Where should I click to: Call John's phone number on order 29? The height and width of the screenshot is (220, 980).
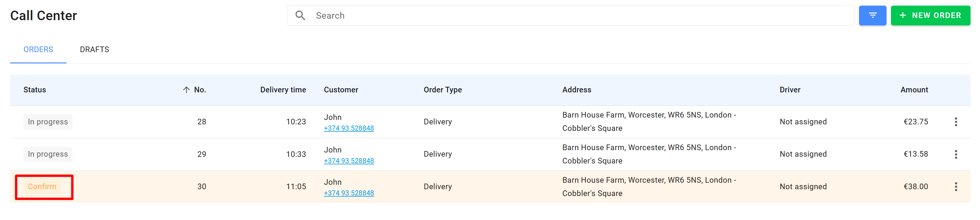coord(348,160)
